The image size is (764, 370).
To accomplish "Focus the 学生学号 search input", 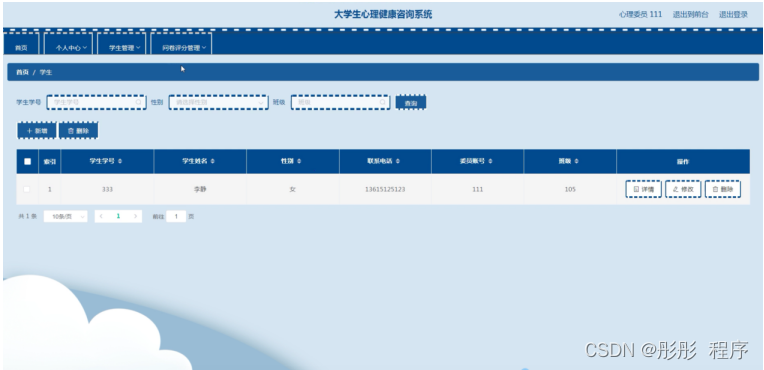I will tap(96, 102).
